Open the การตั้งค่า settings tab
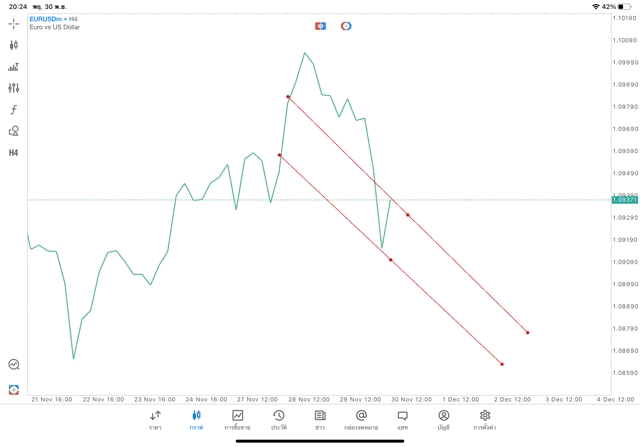The image size is (640, 447). coord(485,420)
